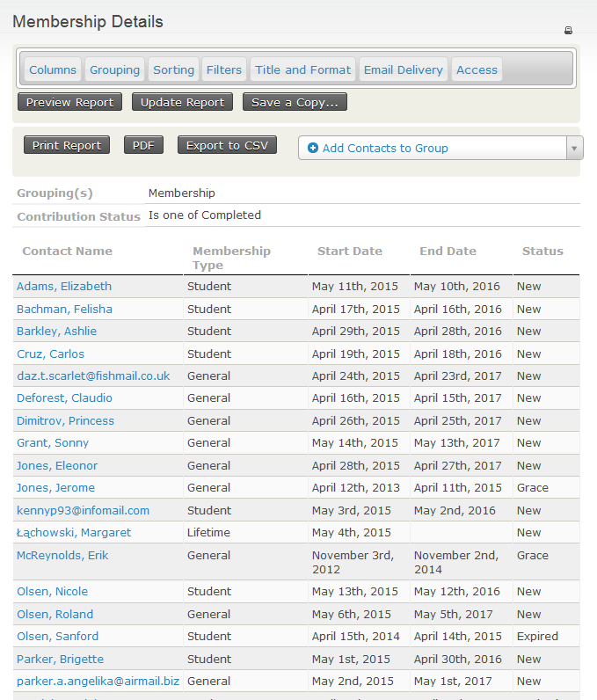Select the Sorting tab
Screen dimensions: 597x700
pyautogui.click(x=173, y=70)
